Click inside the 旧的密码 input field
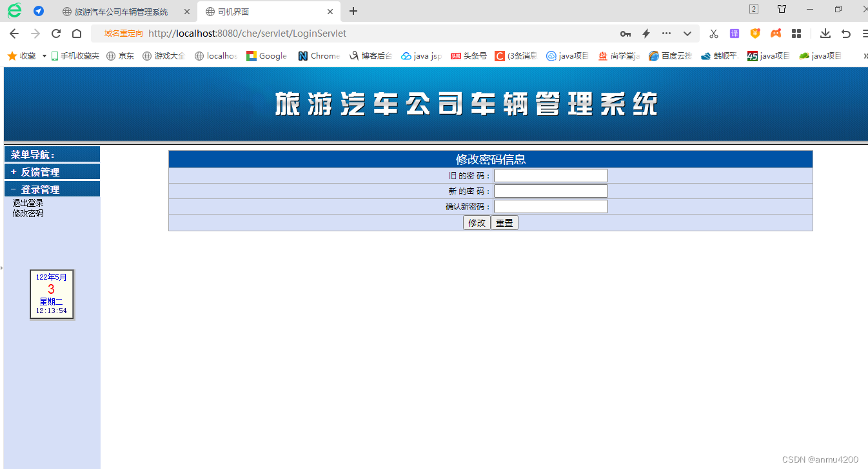 (550, 175)
